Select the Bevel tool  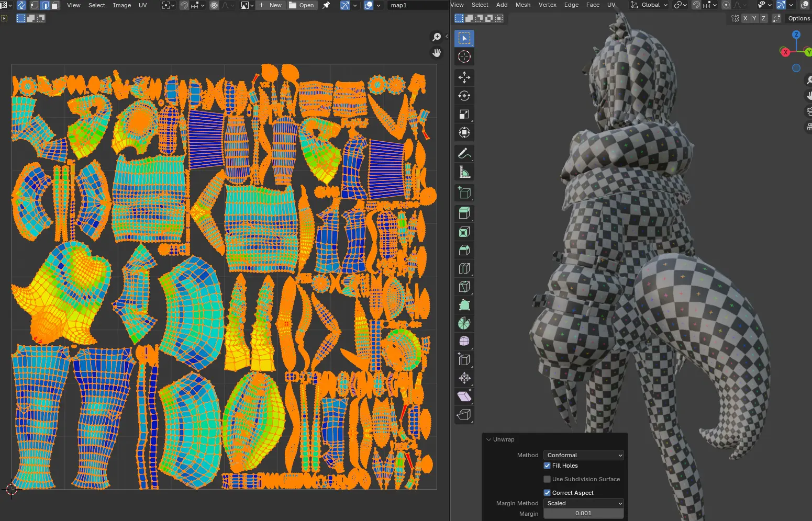(x=464, y=250)
